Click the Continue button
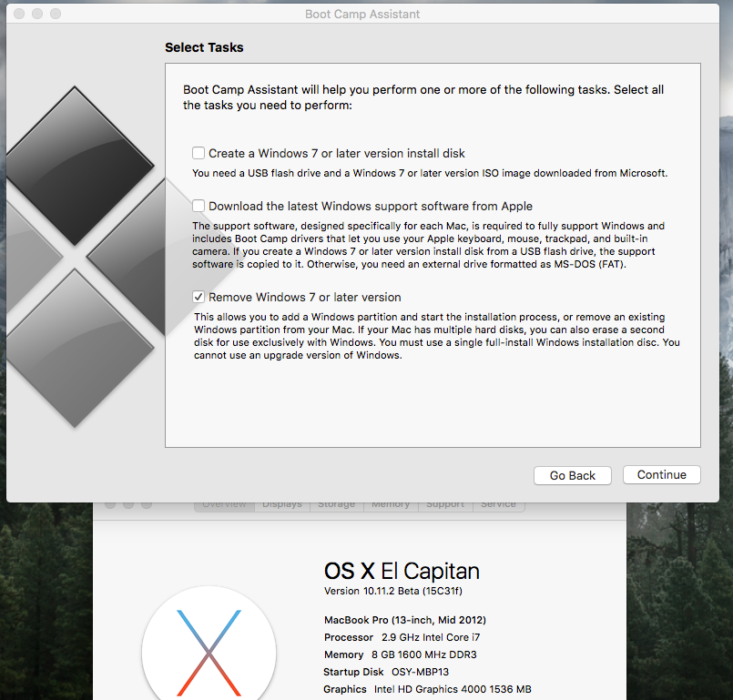This screenshot has height=700, width=733. click(661, 475)
